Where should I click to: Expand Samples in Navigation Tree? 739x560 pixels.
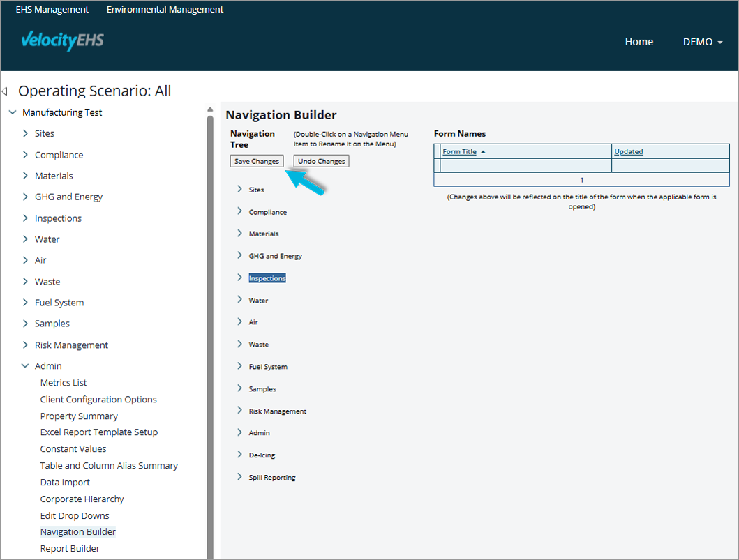click(x=239, y=388)
